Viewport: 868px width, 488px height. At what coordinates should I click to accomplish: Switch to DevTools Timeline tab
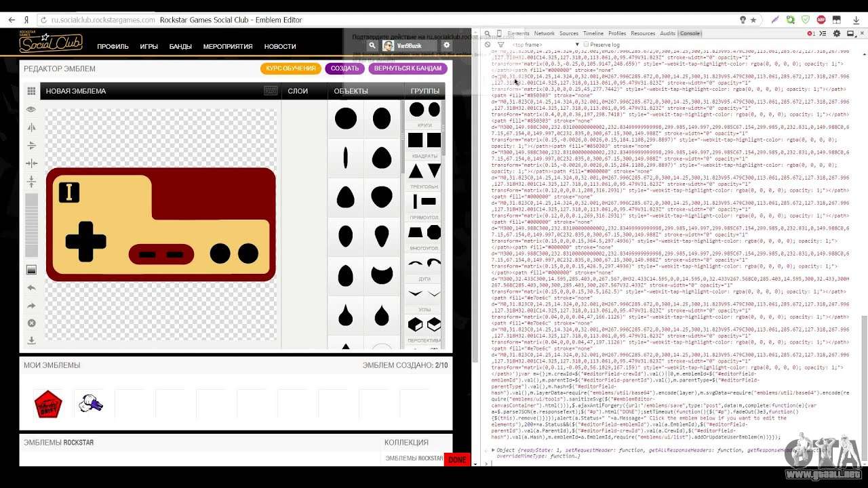[x=593, y=33]
